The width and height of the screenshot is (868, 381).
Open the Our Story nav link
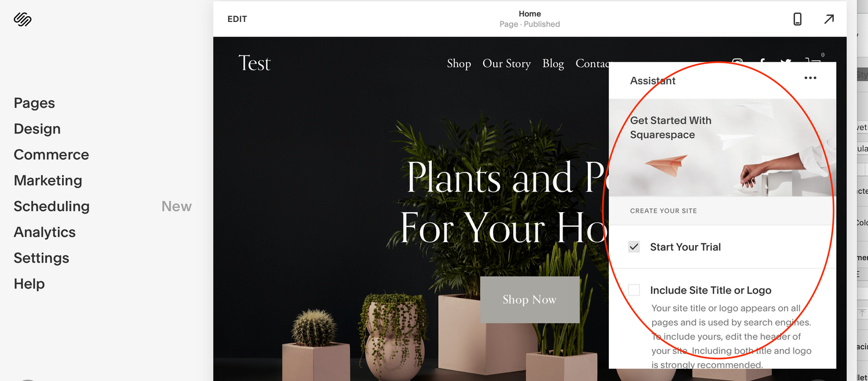tap(507, 64)
